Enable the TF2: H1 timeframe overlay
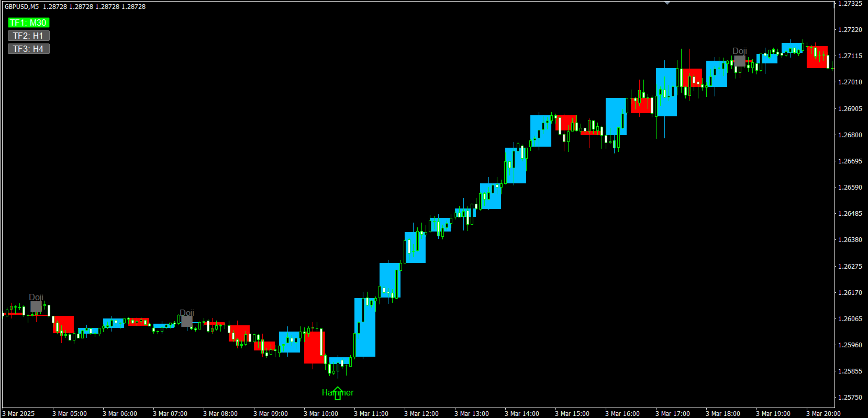This screenshot has height=418, width=868. 28,36
